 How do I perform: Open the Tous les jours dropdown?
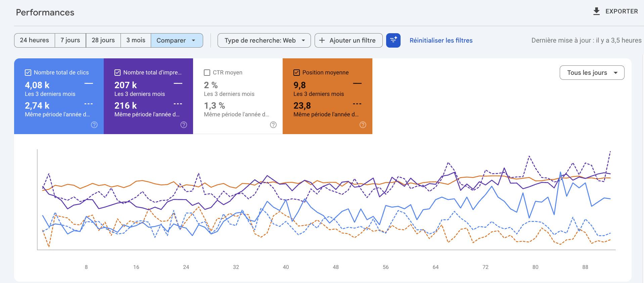(x=592, y=73)
